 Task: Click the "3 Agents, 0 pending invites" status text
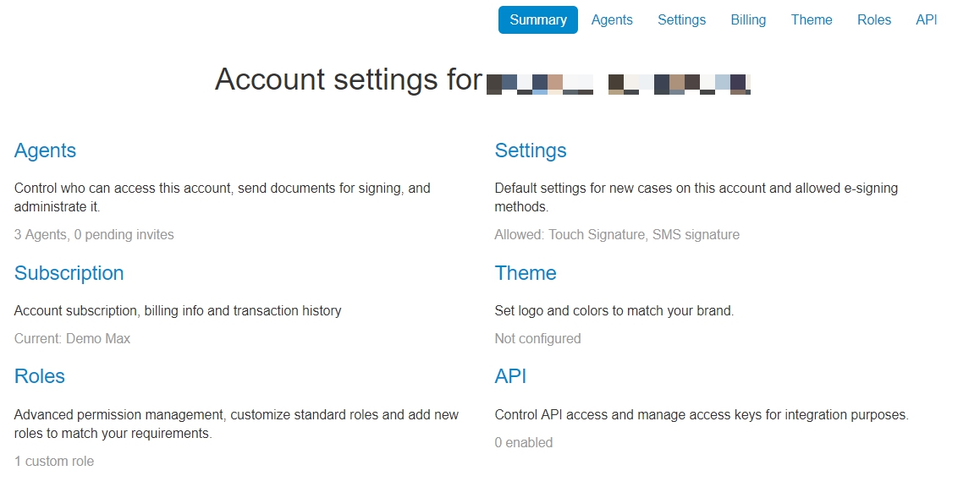click(x=94, y=235)
